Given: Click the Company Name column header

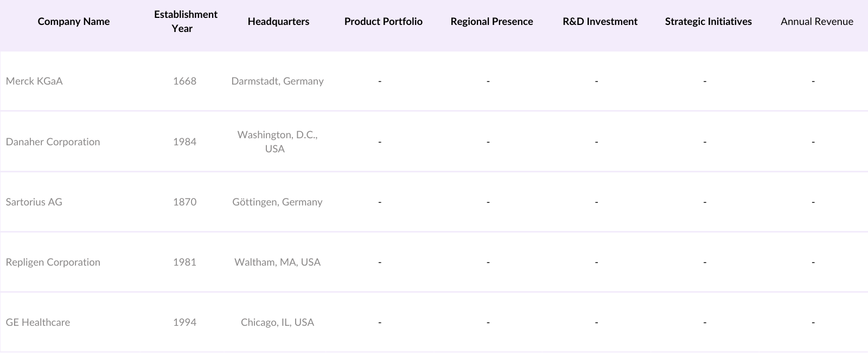Looking at the screenshot, I should point(74,22).
